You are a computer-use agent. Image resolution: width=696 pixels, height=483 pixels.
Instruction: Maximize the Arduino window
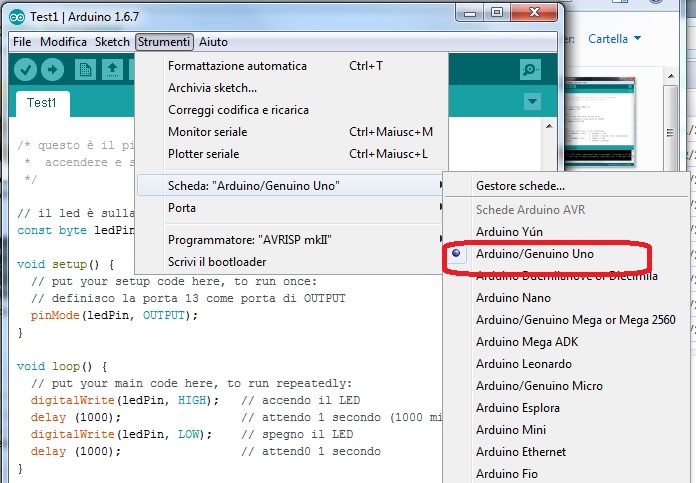coord(497,13)
